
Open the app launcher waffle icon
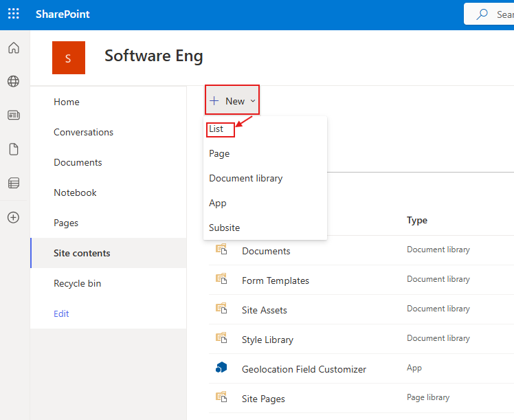(x=14, y=14)
